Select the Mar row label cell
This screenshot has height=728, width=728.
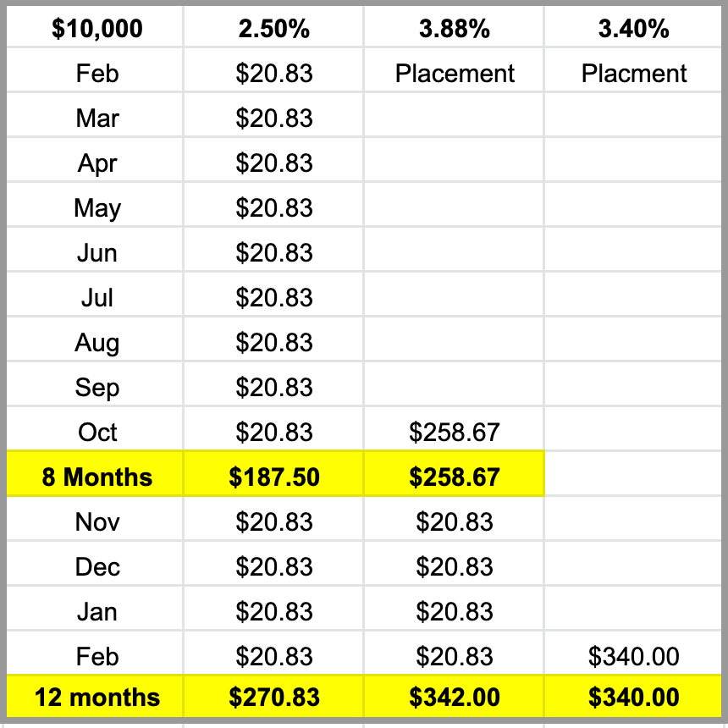97,119
